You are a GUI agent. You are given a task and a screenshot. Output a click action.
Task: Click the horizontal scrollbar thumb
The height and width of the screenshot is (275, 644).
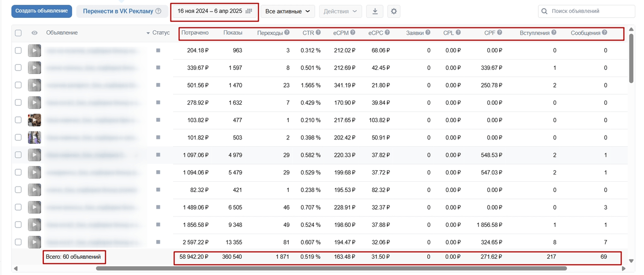(x=331, y=268)
